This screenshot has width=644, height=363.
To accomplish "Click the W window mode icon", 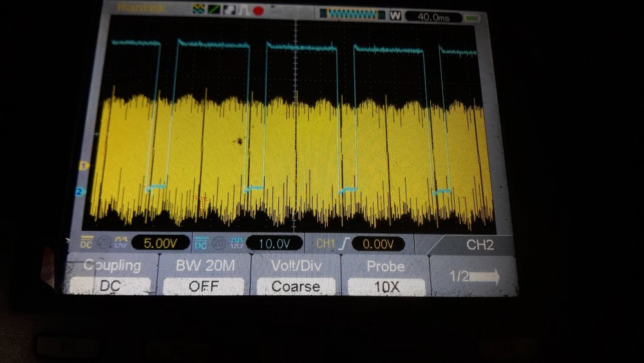I will 395,15.
